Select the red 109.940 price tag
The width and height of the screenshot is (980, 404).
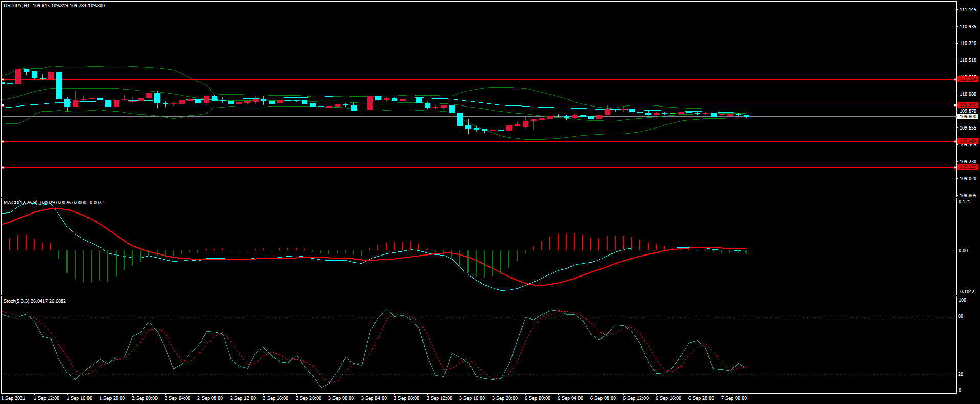pyautogui.click(x=968, y=105)
